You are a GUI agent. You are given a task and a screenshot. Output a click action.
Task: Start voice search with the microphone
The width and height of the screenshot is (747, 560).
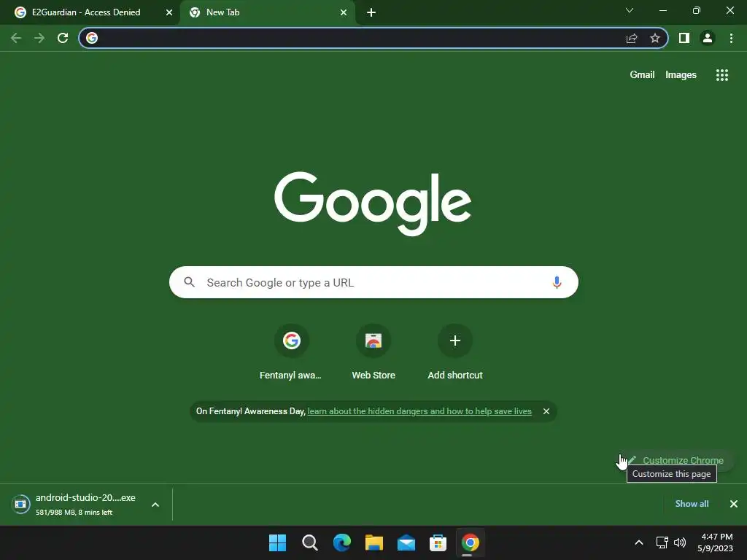pos(557,282)
